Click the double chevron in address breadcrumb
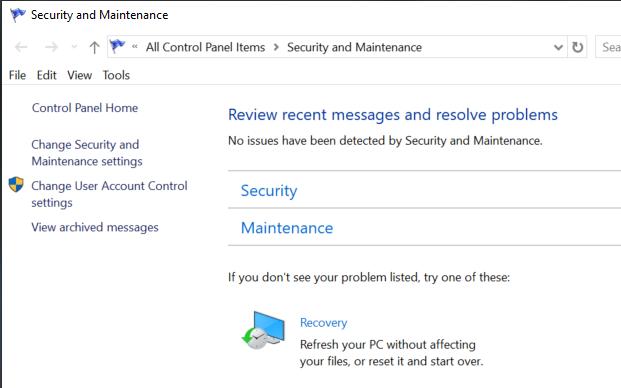621x388 pixels. [x=135, y=47]
